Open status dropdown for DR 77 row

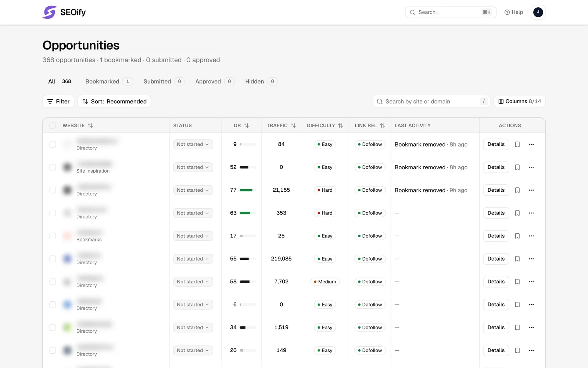point(193,190)
